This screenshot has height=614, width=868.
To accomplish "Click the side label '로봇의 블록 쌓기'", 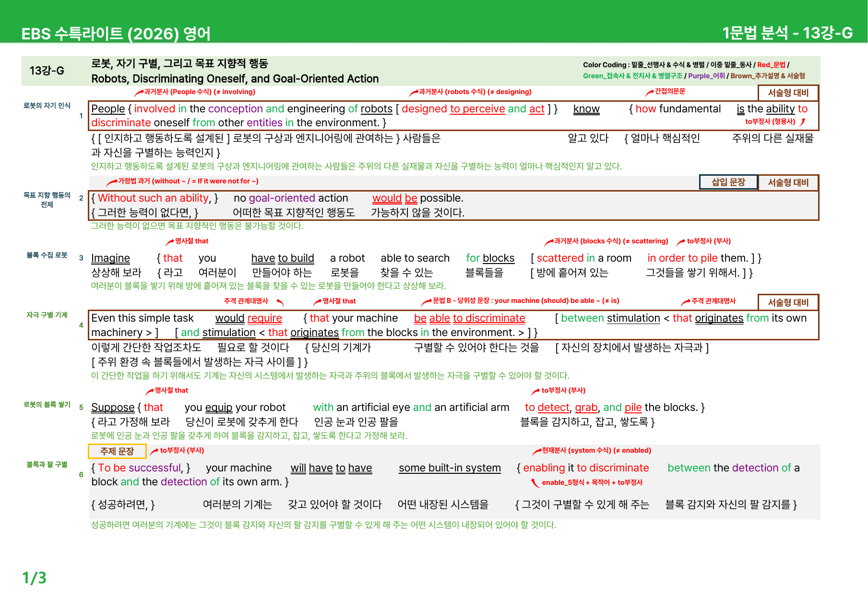I will click(x=47, y=404).
